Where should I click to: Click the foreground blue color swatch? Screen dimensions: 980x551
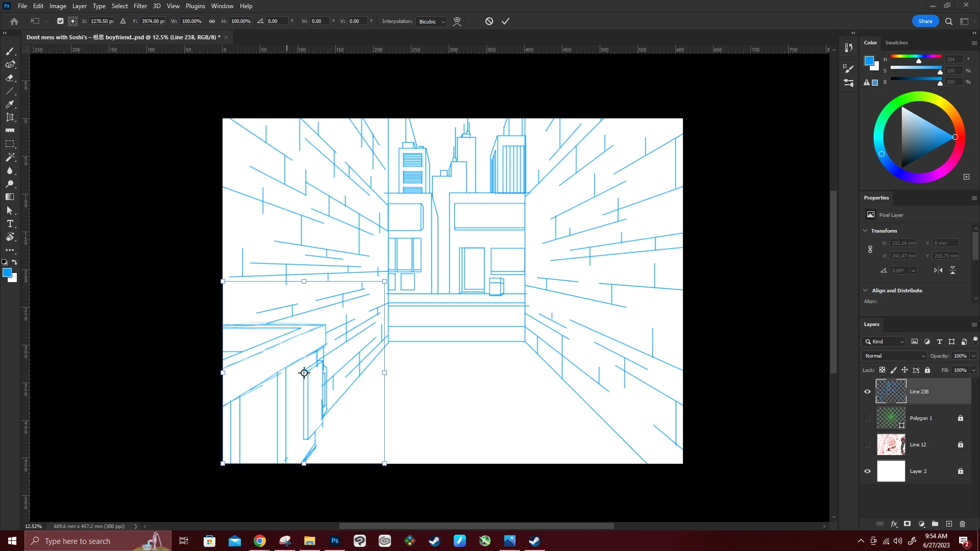coord(7,273)
